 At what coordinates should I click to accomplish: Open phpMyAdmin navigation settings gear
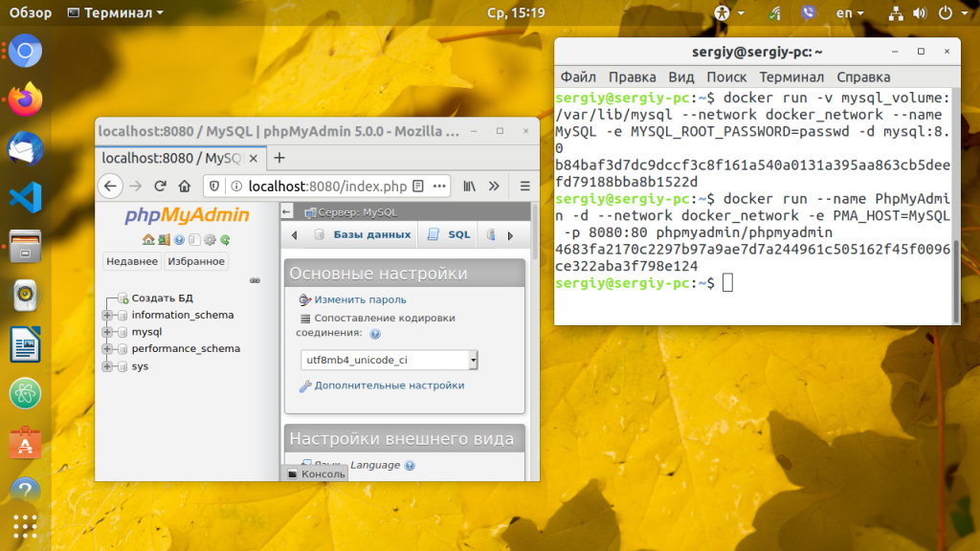[210, 240]
